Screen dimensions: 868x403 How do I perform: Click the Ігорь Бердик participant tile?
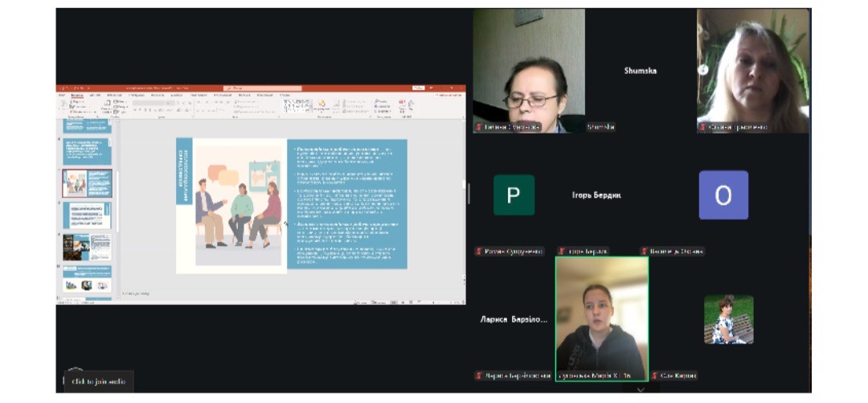click(596, 195)
